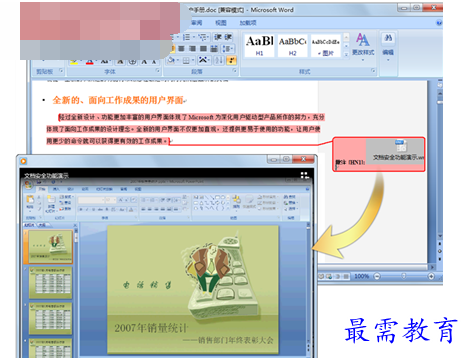The image size is (466, 362).
Task: Click the 100% zoom level button
Action: click(x=361, y=276)
